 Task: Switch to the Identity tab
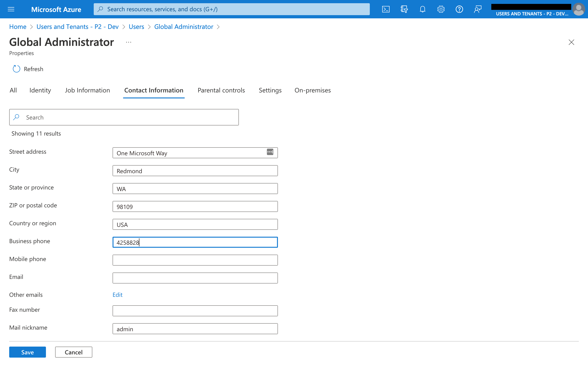pos(40,90)
